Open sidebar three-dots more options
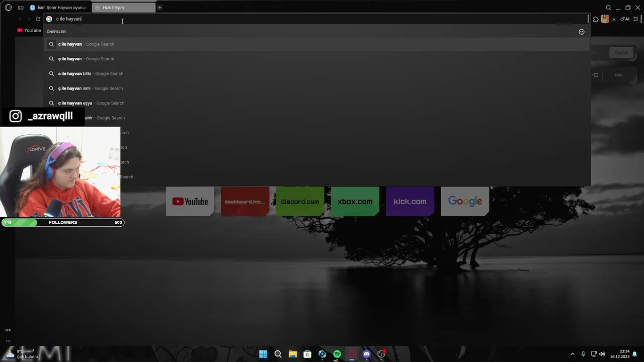The height and width of the screenshot is (362, 644). click(8, 340)
